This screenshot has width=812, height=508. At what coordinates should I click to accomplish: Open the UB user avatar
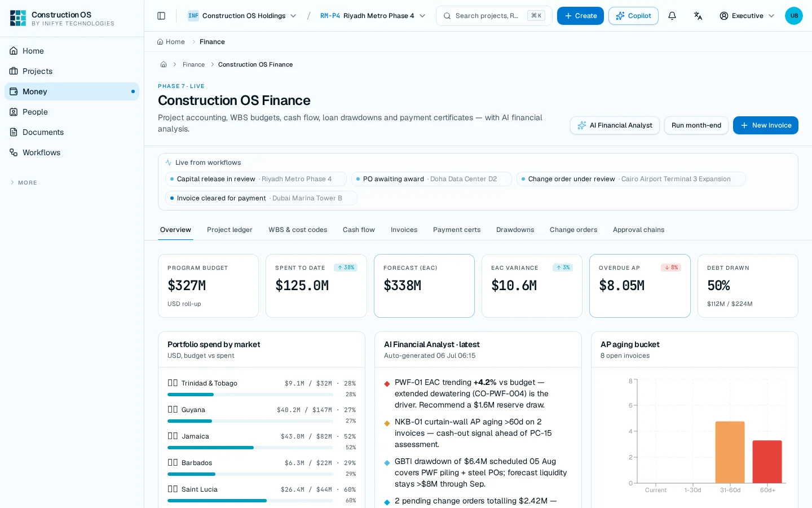794,16
